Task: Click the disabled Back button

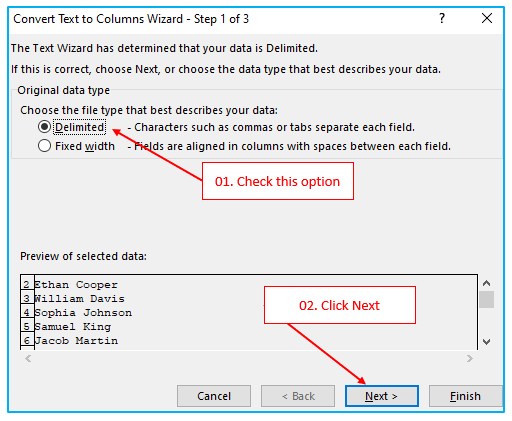Action: pos(298,396)
